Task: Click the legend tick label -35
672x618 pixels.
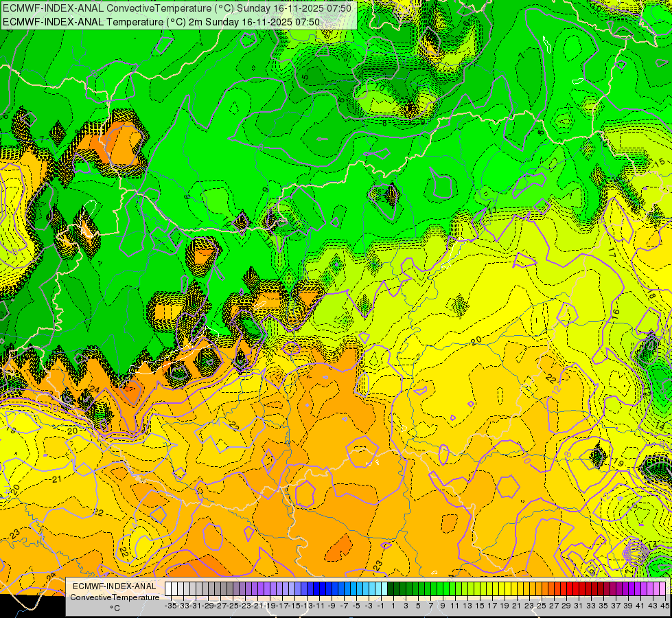Action: pos(171,606)
